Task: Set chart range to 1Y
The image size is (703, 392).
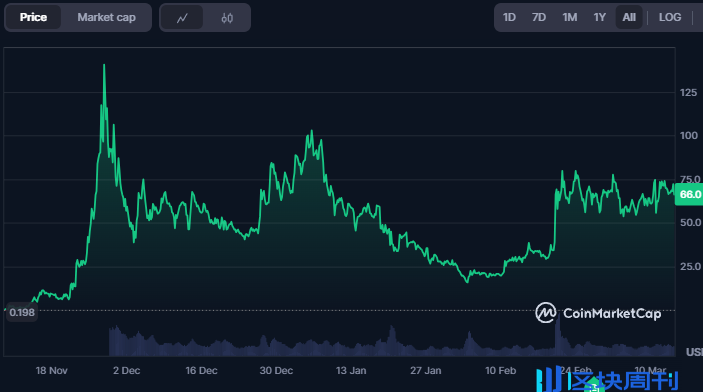Action: point(599,17)
